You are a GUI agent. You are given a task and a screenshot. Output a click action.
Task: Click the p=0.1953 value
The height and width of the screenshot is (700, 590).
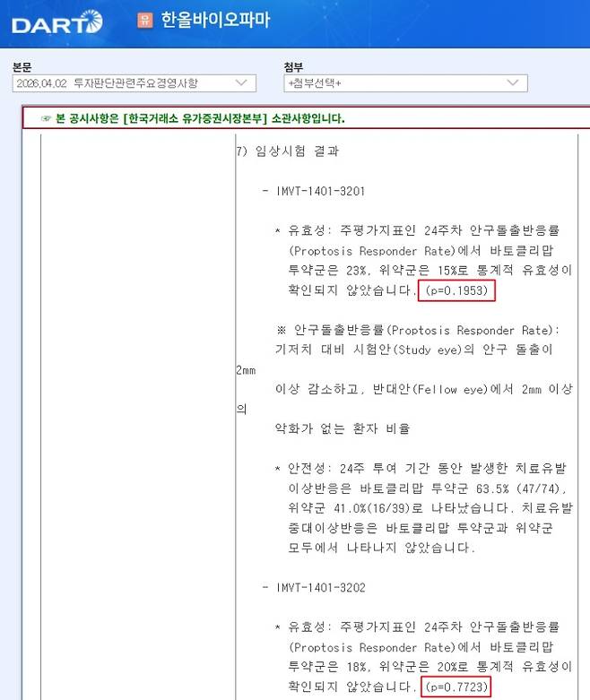[x=456, y=290]
